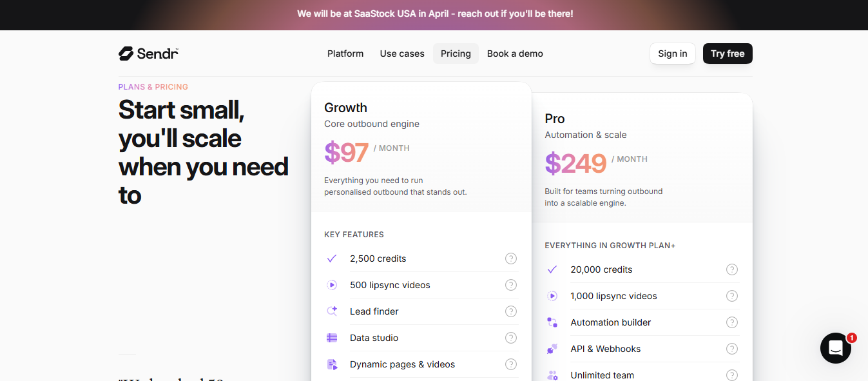This screenshot has width=868, height=381.
Task: Click the Sign in button
Action: [672, 54]
